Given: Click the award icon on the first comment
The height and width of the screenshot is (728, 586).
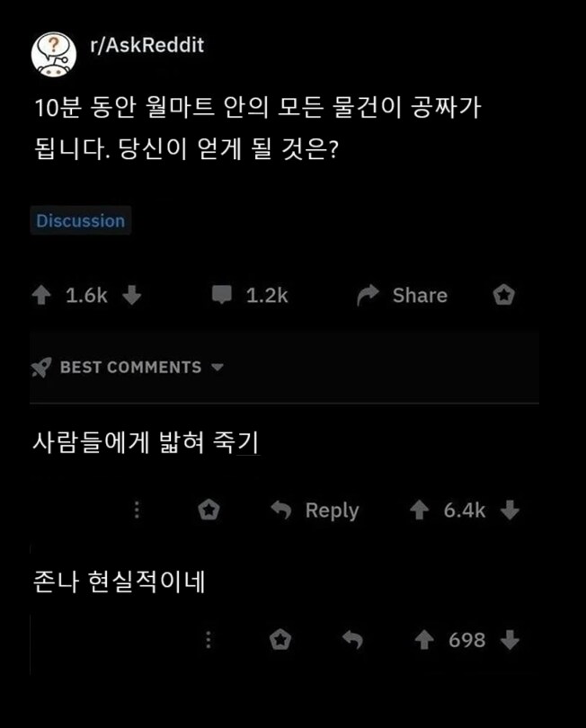Looking at the screenshot, I should click(x=209, y=509).
